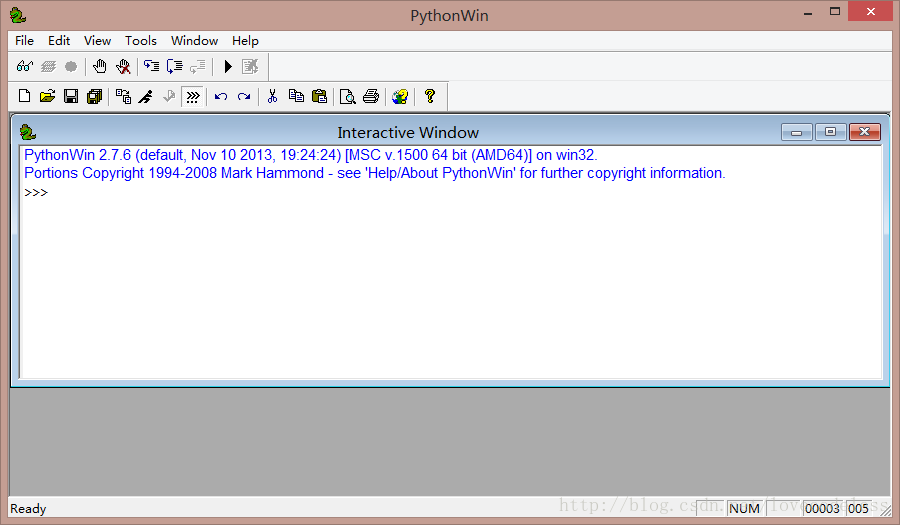Image resolution: width=900 pixels, height=525 pixels.
Task: Open the File menu
Action: [24, 41]
